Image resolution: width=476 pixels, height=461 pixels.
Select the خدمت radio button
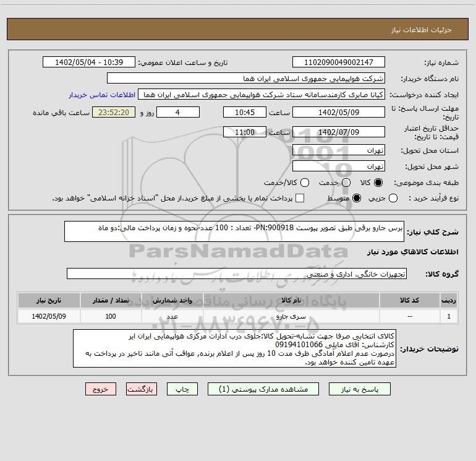(x=346, y=183)
